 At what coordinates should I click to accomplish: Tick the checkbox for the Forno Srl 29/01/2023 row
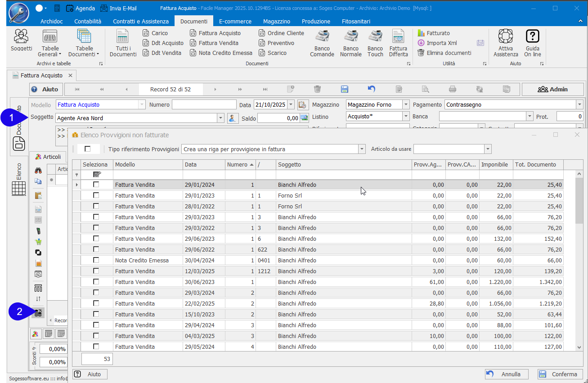[96, 195]
